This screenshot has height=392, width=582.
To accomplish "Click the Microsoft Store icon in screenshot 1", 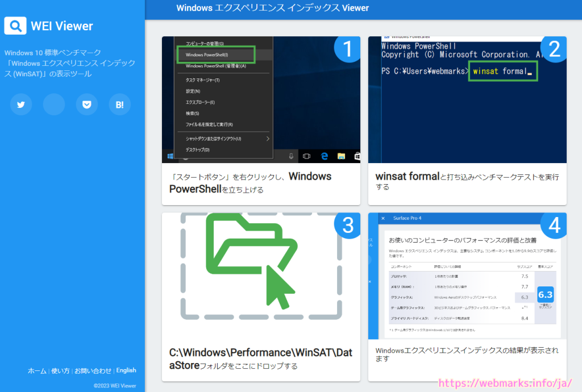I will click(357, 156).
